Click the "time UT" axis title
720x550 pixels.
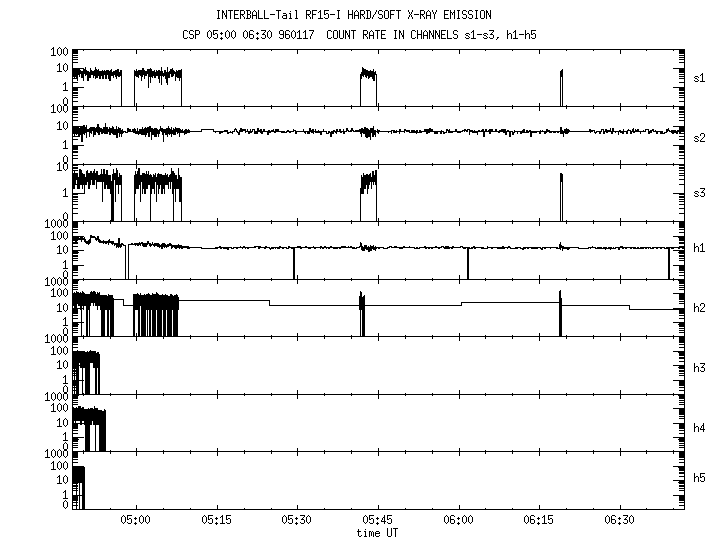(x=378, y=533)
